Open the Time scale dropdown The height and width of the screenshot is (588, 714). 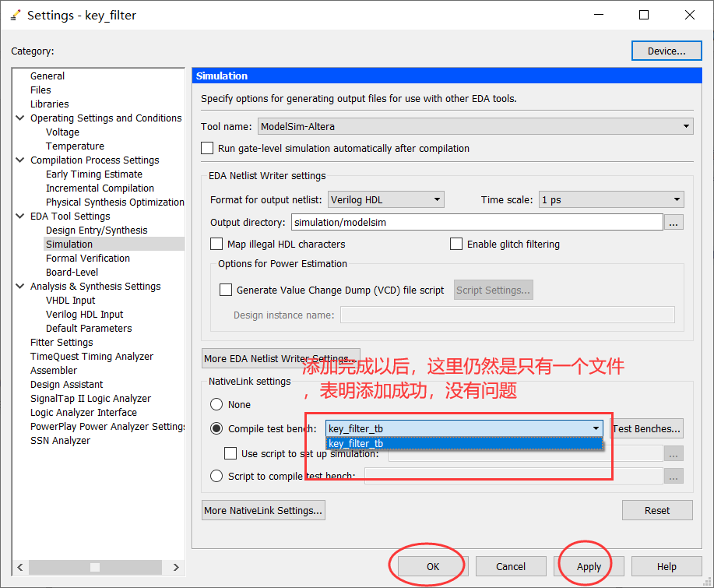[611, 199]
